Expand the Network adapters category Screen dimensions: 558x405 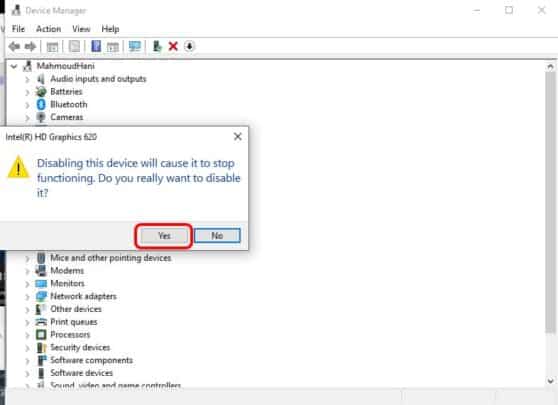[x=27, y=296]
